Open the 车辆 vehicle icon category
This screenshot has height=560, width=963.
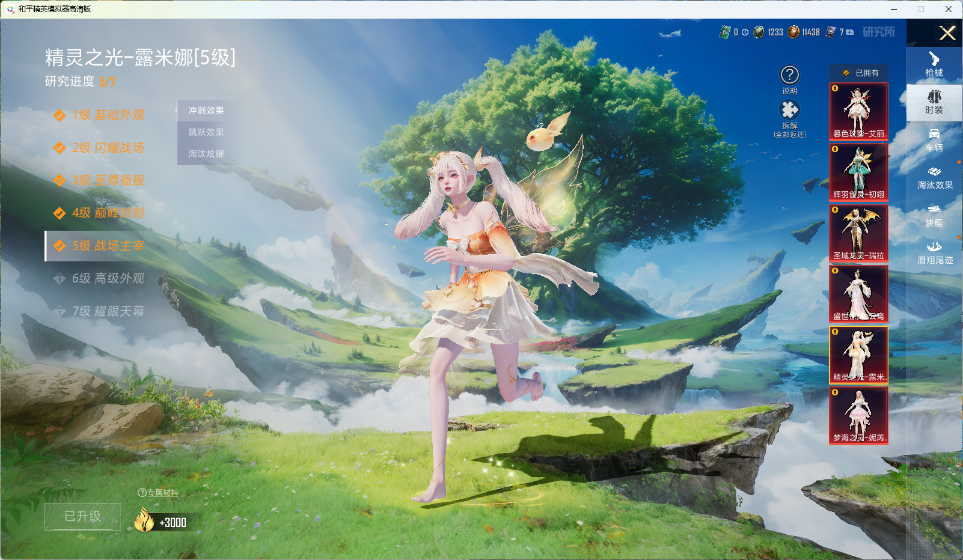[x=934, y=140]
